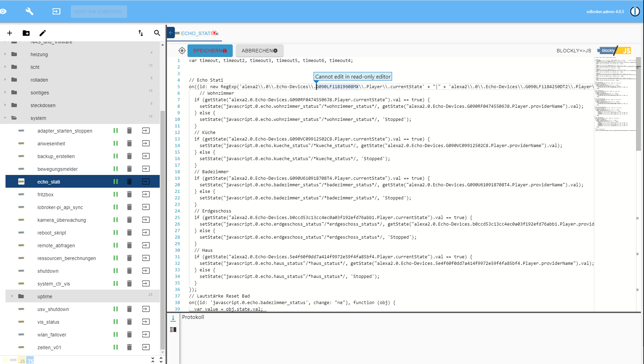Image resolution: width=644 pixels, height=364 pixels.
Task: Delete the fritzbox script
Action: (x=129, y=194)
